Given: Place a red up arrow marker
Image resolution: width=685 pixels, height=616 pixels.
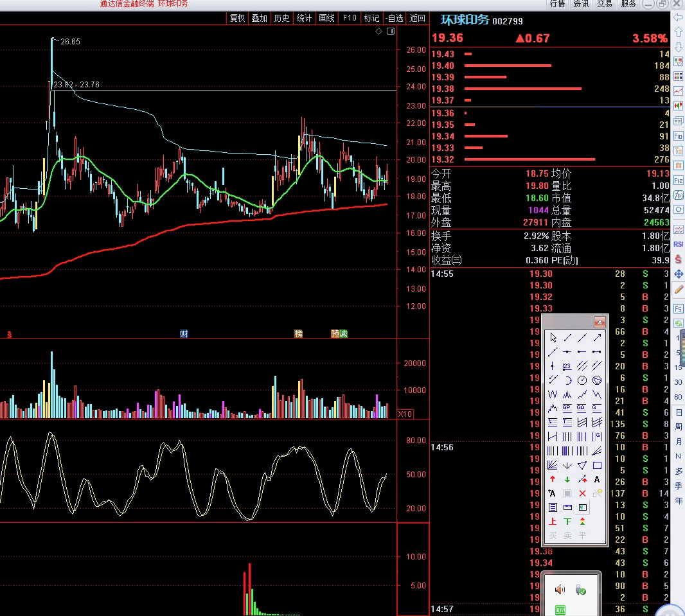Looking at the screenshot, I should pyautogui.click(x=553, y=479).
